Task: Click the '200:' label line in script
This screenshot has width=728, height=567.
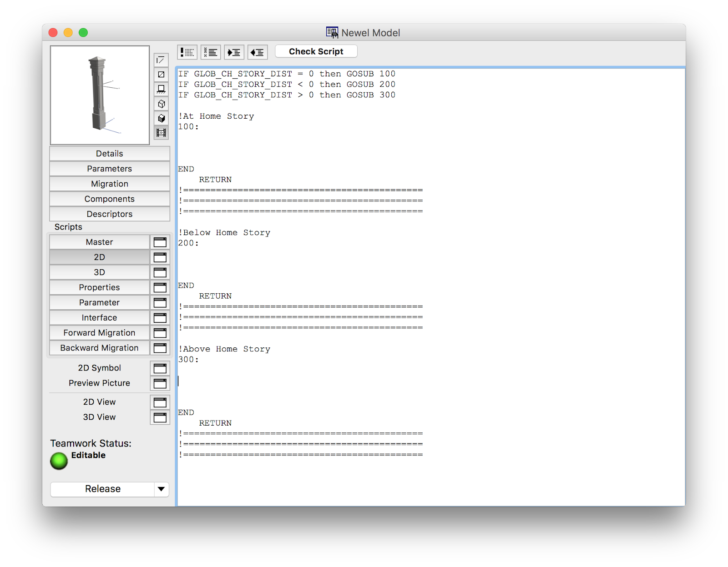Action: pos(188,243)
